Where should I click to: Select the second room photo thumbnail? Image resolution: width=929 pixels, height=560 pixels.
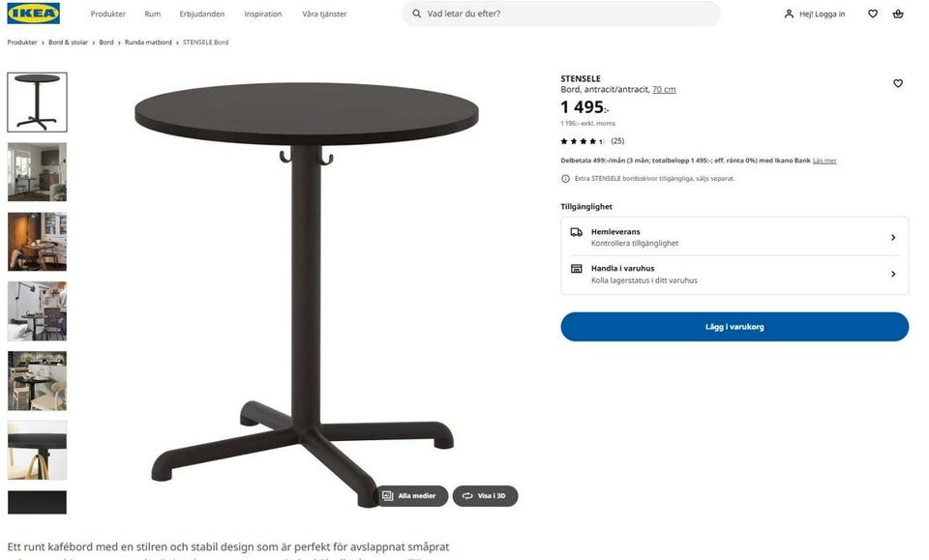click(x=38, y=242)
